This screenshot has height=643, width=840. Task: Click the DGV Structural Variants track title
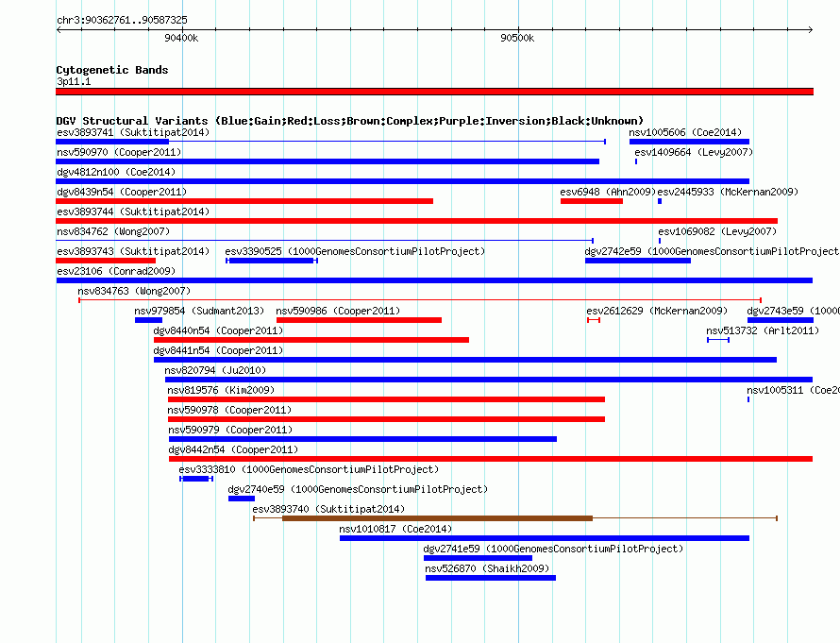(x=350, y=121)
